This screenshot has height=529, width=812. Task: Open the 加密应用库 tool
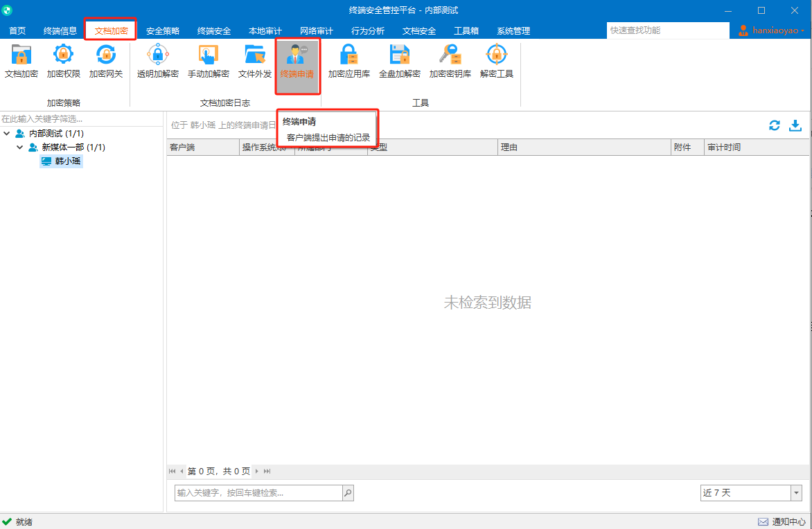pyautogui.click(x=349, y=62)
